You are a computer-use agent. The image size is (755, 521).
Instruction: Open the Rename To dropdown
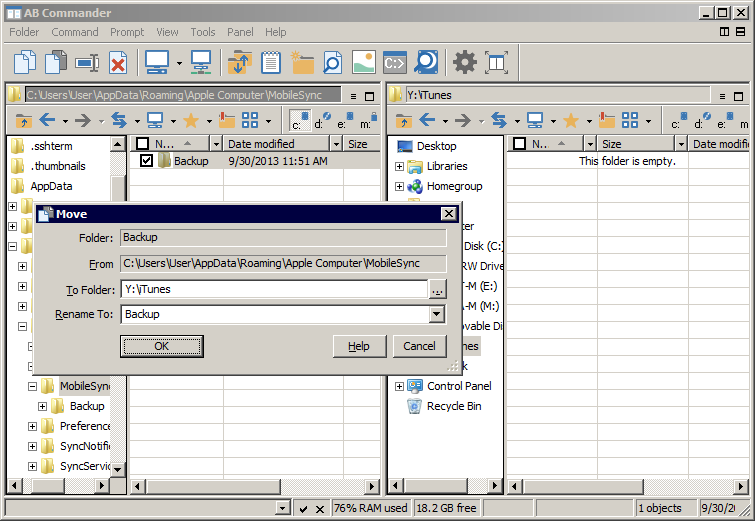coord(436,314)
